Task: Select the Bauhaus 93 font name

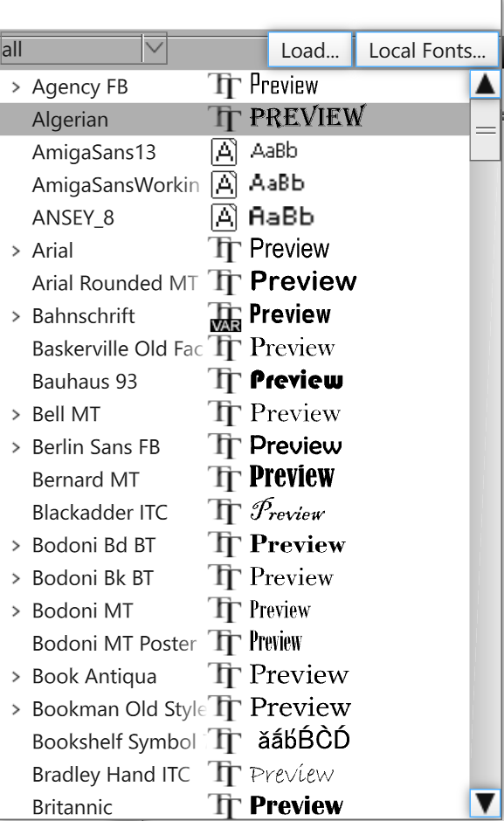Action: pos(85,382)
